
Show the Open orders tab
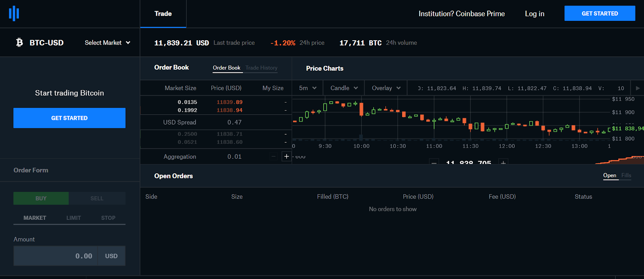click(610, 175)
